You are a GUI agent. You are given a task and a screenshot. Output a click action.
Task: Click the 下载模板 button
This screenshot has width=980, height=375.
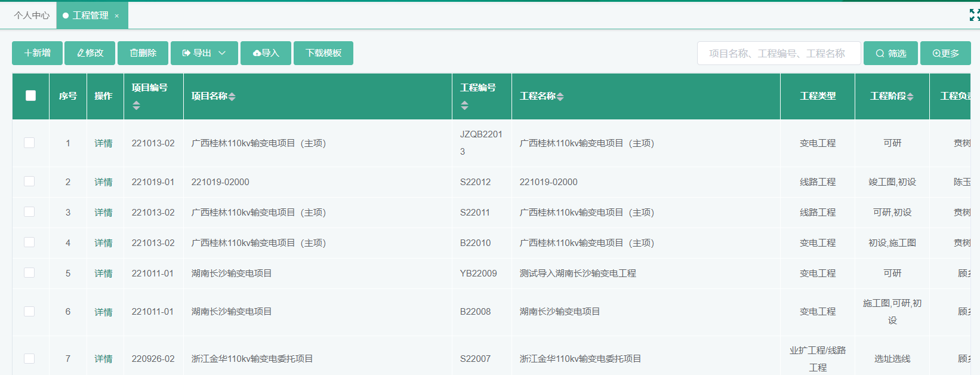tap(323, 53)
